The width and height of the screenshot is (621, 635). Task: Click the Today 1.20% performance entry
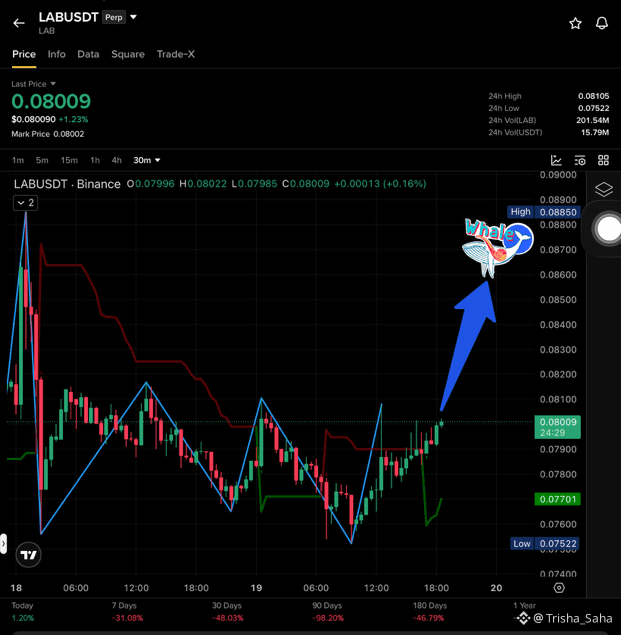[x=23, y=612]
